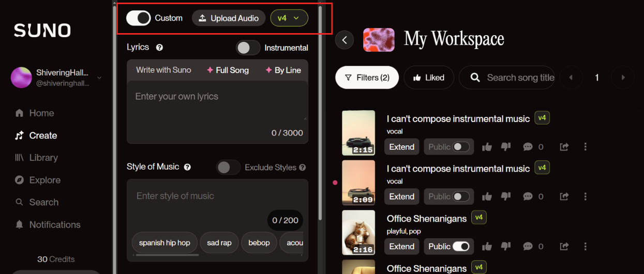Extend the 2:16 Office Shenanigans song
The image size is (644, 274).
(x=401, y=247)
